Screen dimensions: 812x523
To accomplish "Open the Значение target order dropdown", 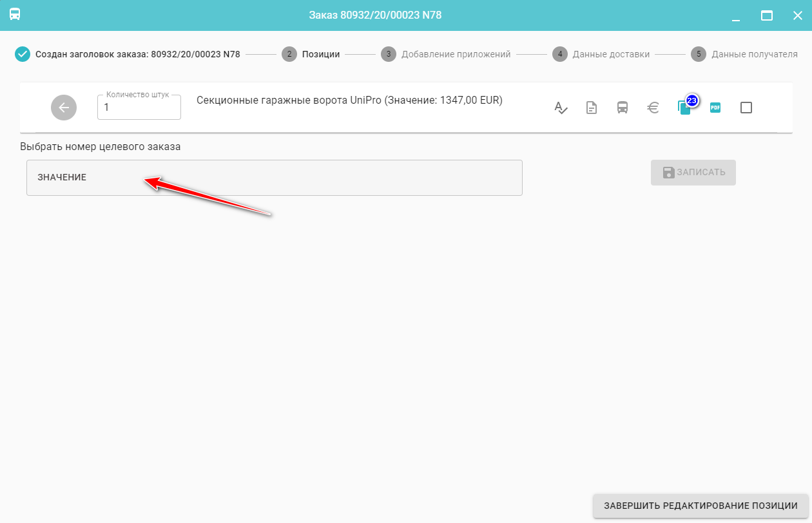I will pyautogui.click(x=274, y=178).
